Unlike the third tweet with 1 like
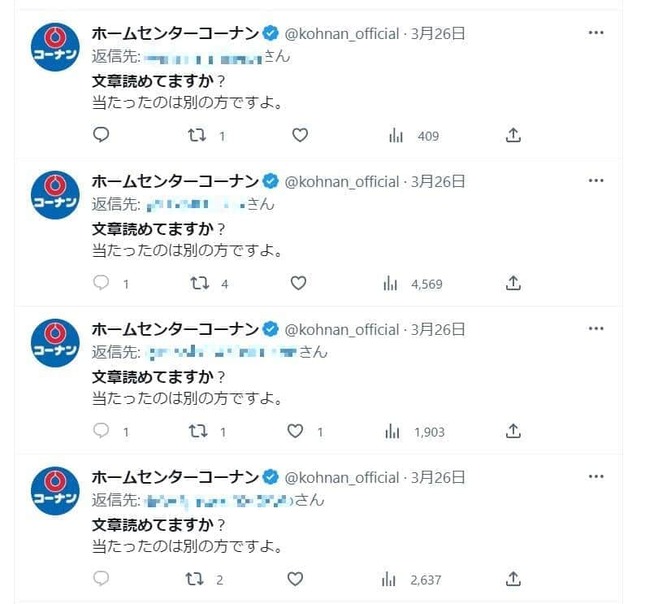 tap(295, 432)
